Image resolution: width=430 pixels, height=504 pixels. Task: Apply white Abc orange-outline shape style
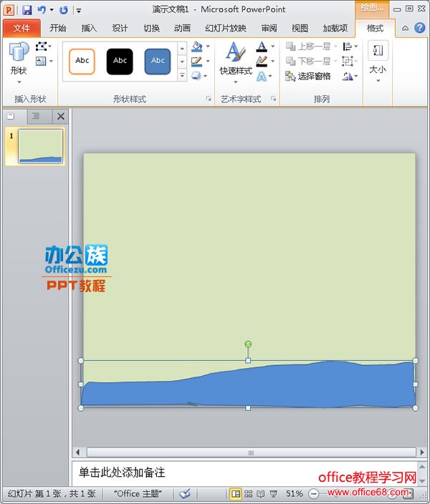[82, 61]
